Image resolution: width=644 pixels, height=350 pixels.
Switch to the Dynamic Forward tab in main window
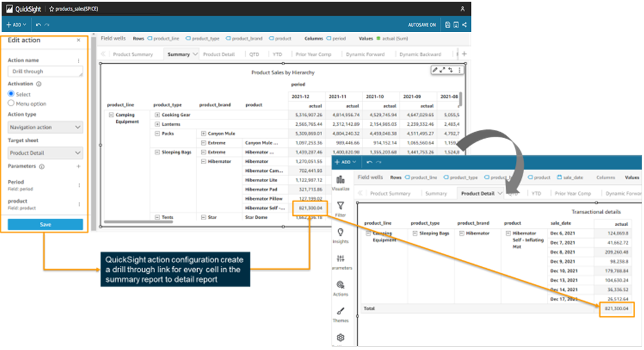365,54
